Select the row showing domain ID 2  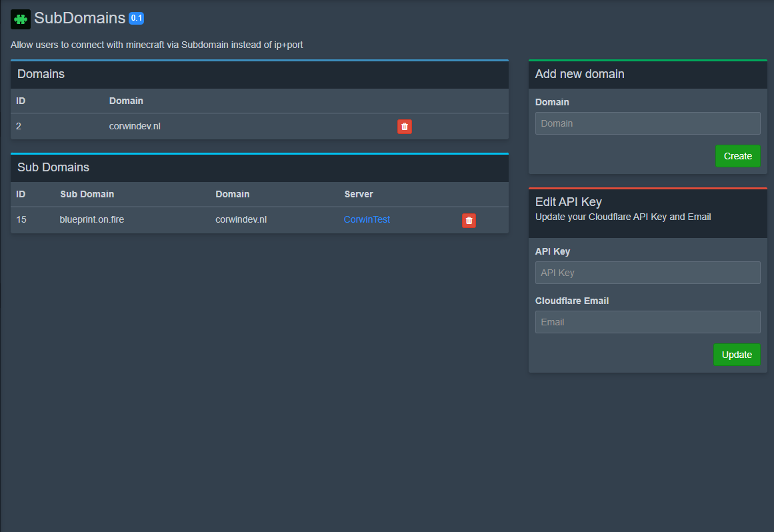200,126
